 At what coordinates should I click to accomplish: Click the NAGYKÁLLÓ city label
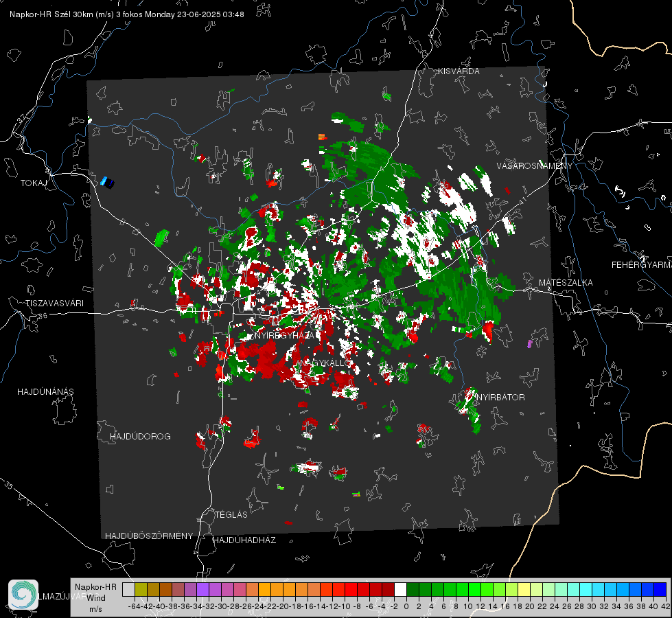(x=325, y=363)
